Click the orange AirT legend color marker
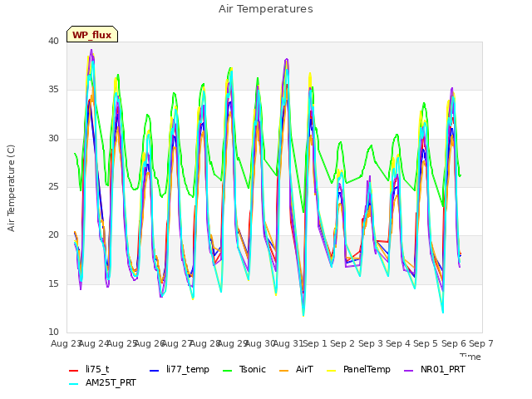The width and height of the screenshot is (532, 399). pos(284,371)
